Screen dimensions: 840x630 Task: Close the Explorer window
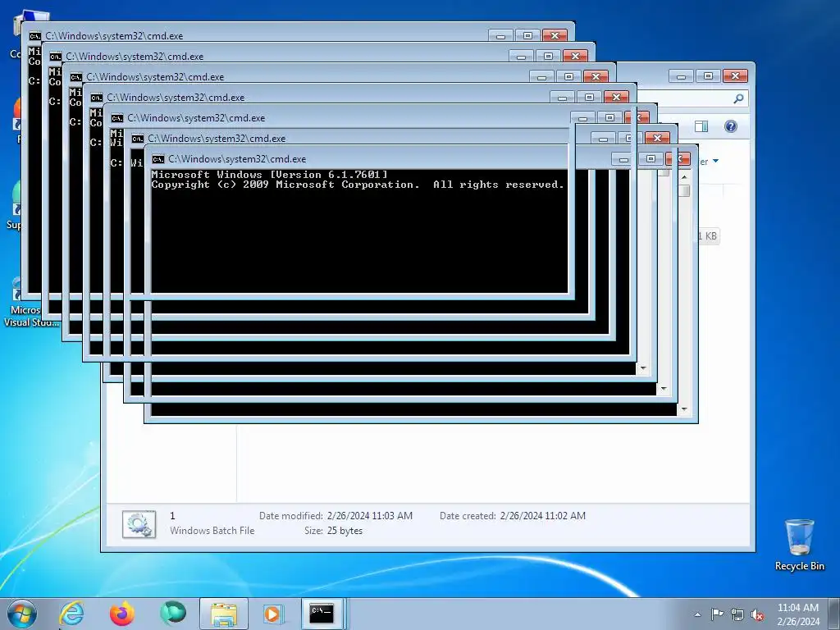coord(735,76)
